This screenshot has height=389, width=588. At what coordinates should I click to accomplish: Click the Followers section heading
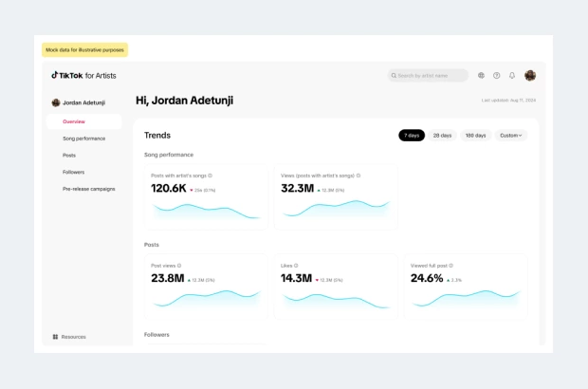pyautogui.click(x=156, y=335)
